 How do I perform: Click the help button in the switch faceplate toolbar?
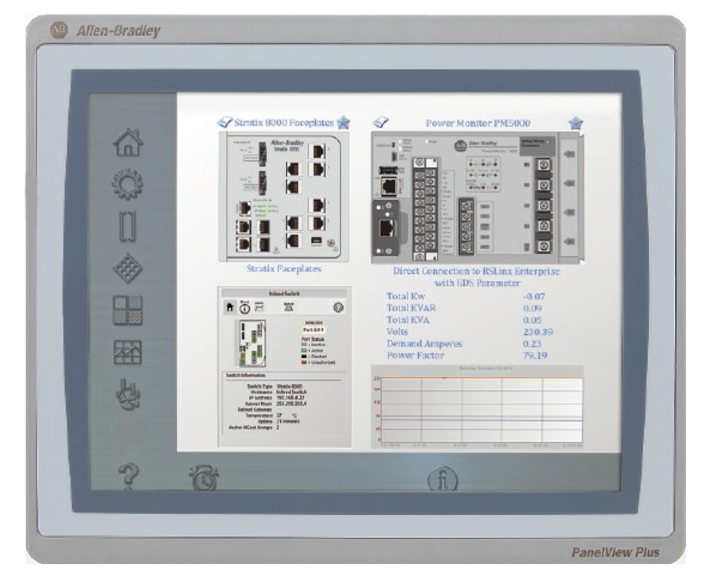(x=338, y=307)
